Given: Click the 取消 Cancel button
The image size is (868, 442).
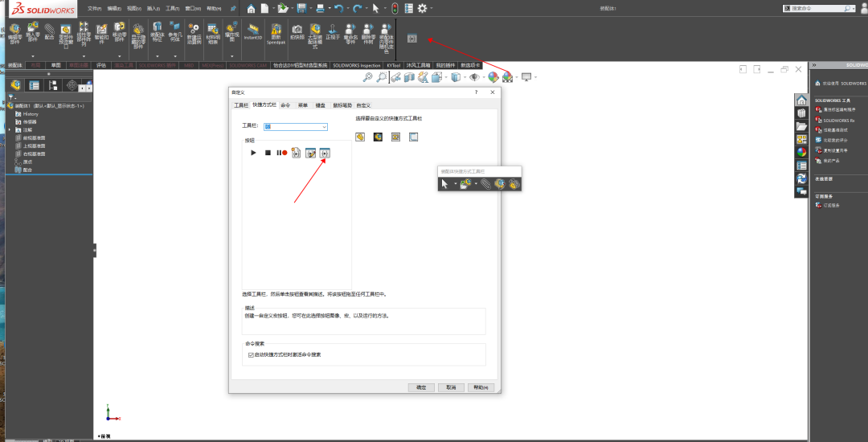Looking at the screenshot, I should pos(451,387).
